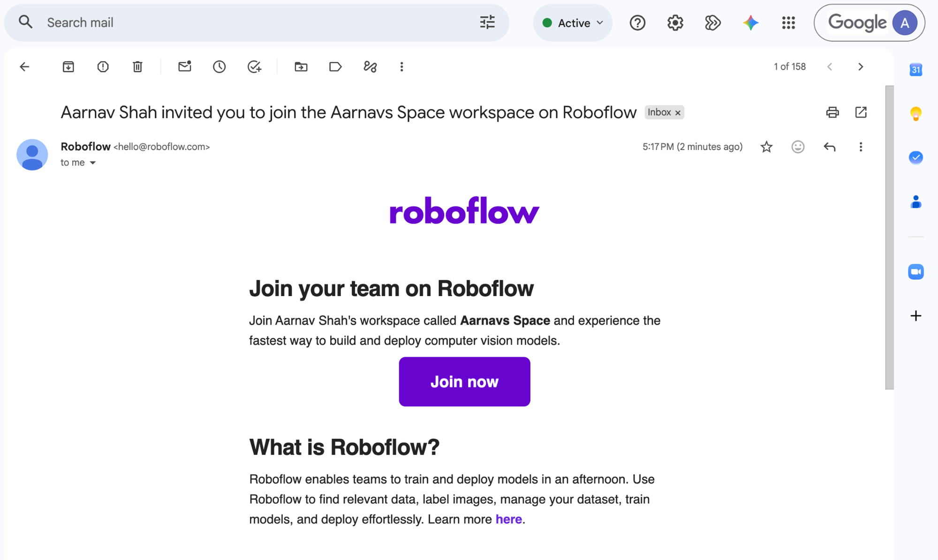Click the sender name Roboflow

tap(85, 147)
